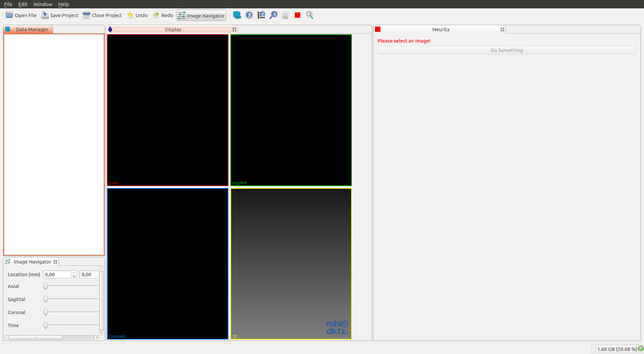Close the Image Navigator panel tab
Screen dimensions: 644x354
(55, 262)
